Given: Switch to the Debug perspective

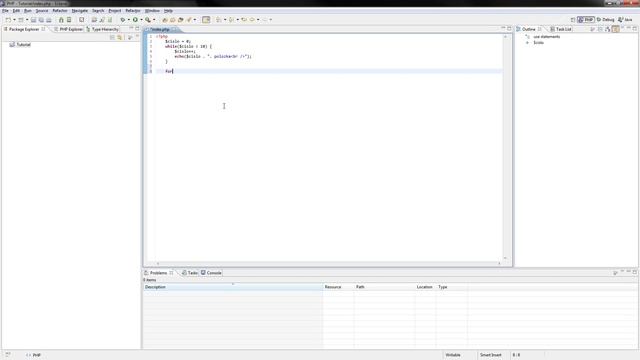Looking at the screenshot, I should point(605,20).
